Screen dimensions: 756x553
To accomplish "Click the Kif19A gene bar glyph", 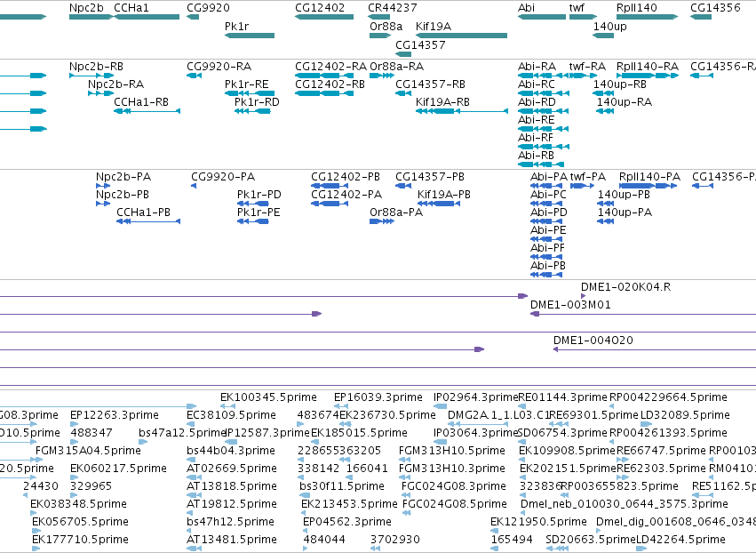I will [461, 36].
